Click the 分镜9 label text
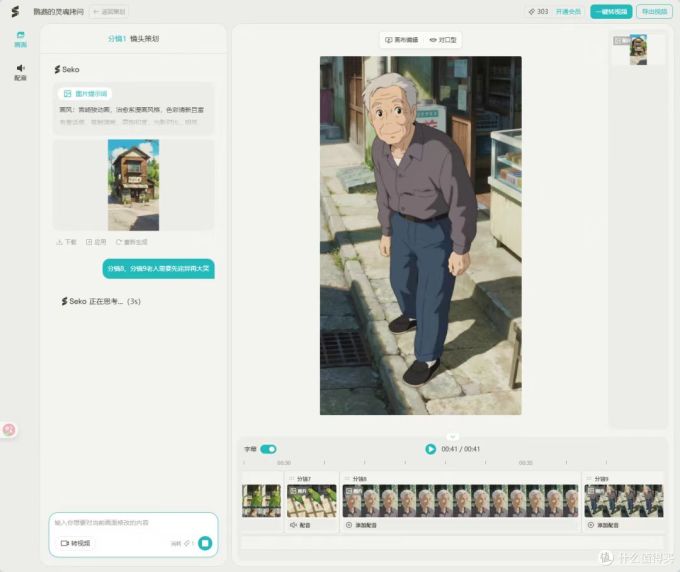Image resolution: width=680 pixels, height=572 pixels. tap(602, 479)
